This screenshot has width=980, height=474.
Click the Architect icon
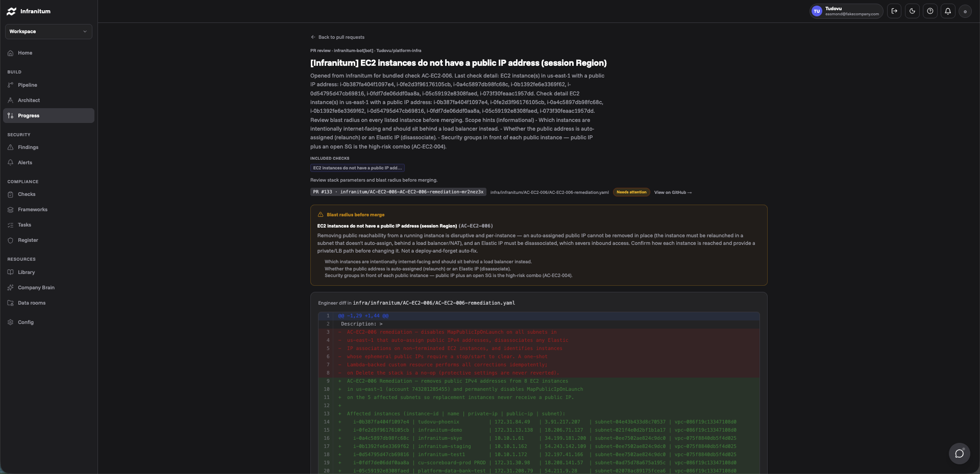[10, 101]
